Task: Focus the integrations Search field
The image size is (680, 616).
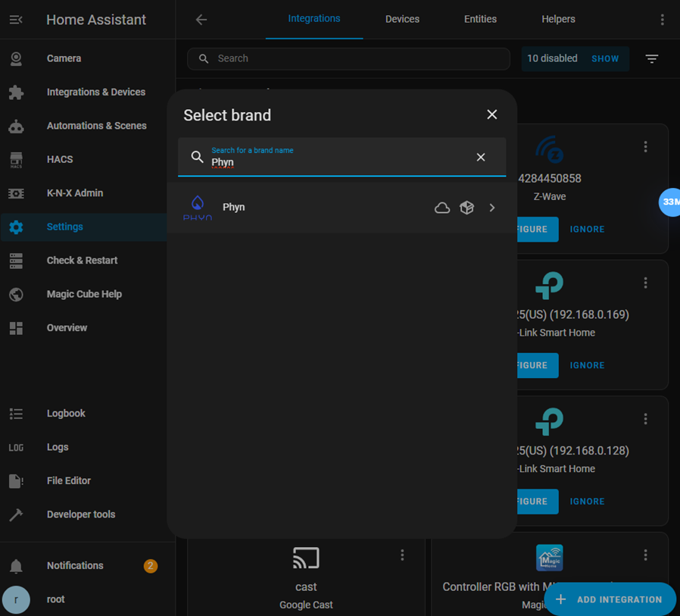Action: (348, 58)
